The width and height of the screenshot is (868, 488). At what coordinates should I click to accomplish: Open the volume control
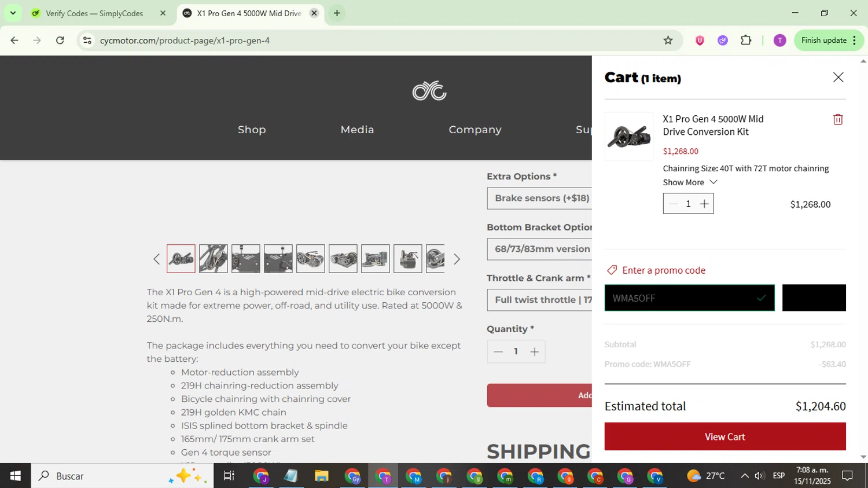tap(760, 476)
